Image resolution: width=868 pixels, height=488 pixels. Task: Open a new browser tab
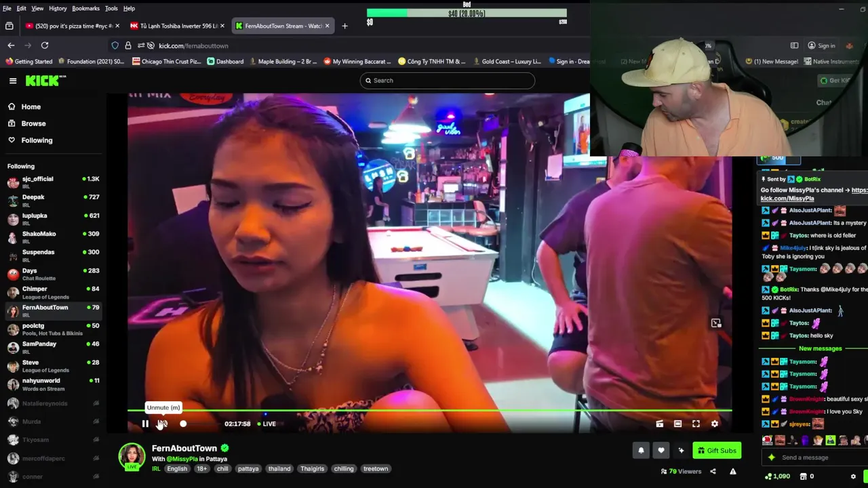[x=344, y=26]
